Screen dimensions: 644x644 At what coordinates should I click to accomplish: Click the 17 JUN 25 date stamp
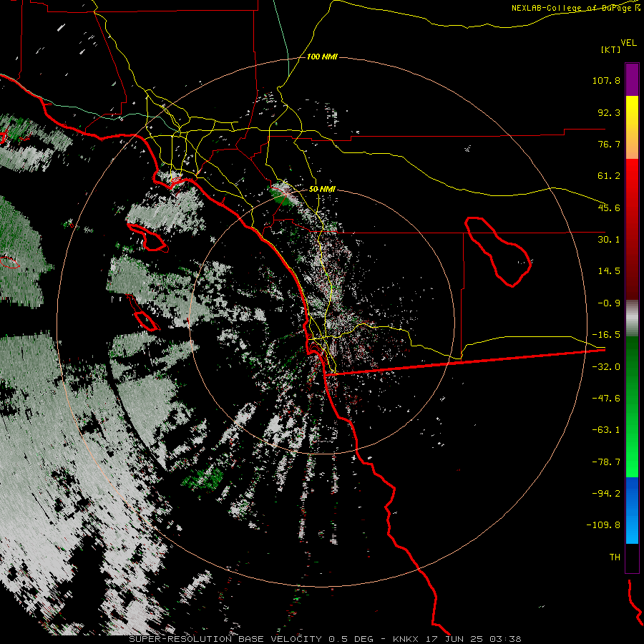pyautogui.click(x=454, y=639)
